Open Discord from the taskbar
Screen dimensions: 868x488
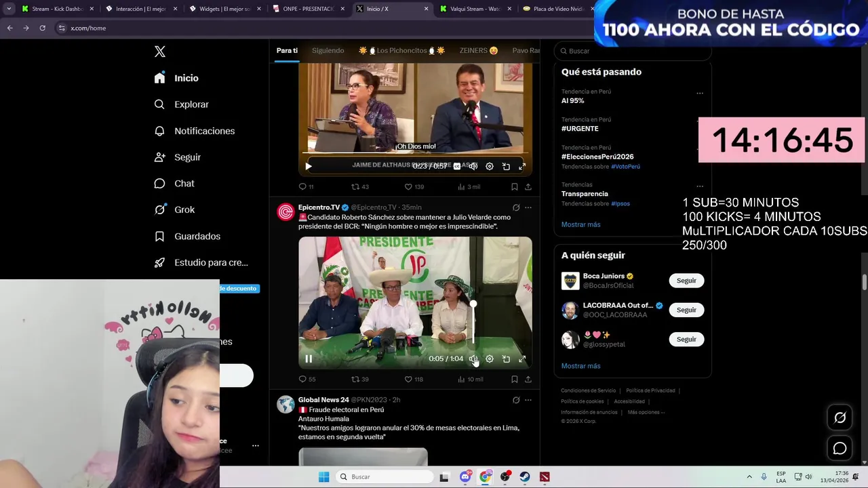coord(465,477)
